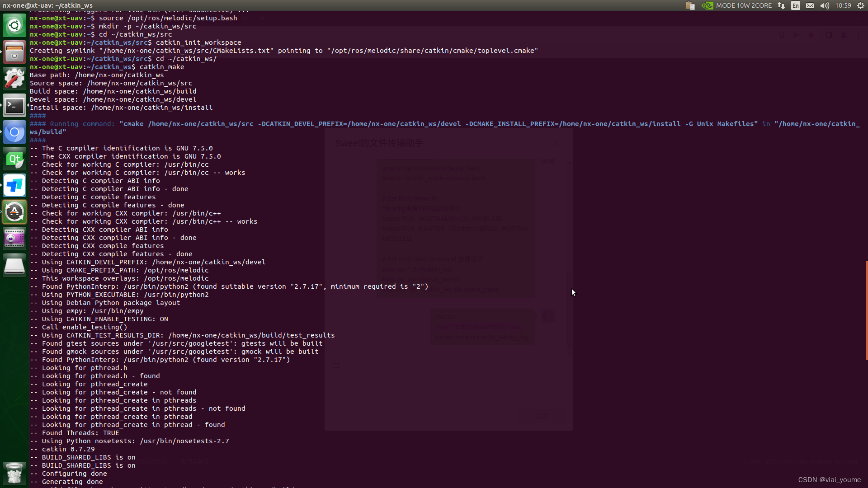Launch the screen recorder app in dock
Image resolution: width=868 pixels, height=488 pixels.
(x=14, y=239)
